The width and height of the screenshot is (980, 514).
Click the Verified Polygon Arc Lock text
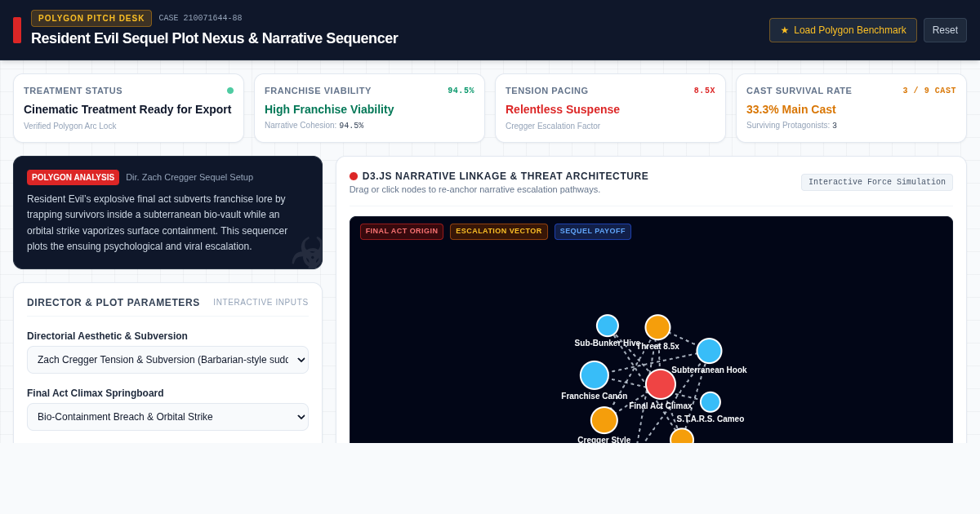pos(70,126)
